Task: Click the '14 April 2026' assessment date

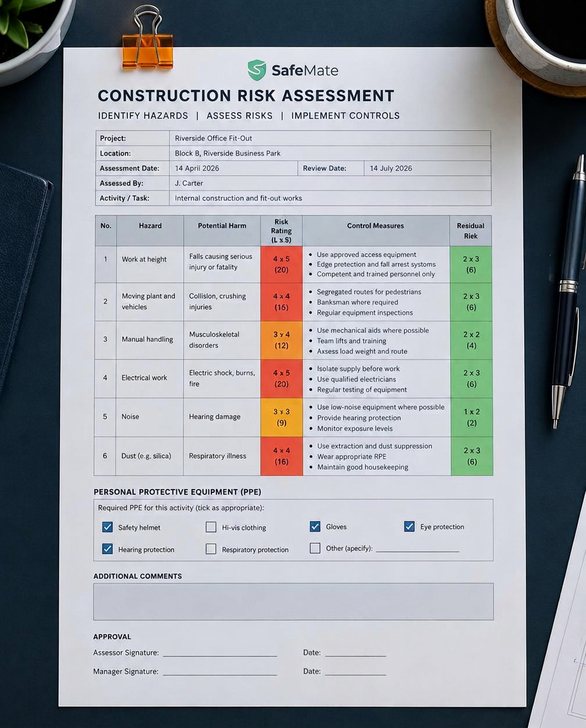Action: (x=197, y=168)
